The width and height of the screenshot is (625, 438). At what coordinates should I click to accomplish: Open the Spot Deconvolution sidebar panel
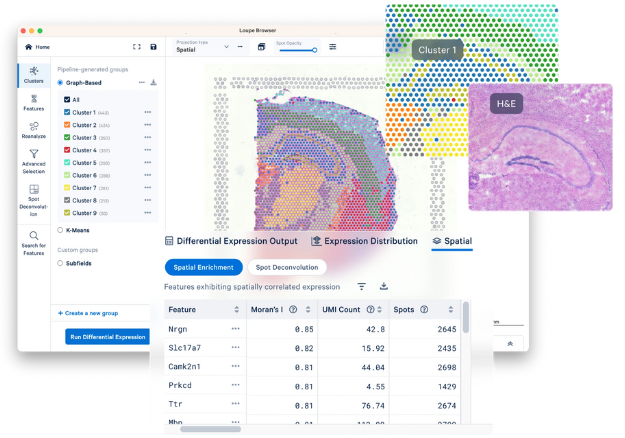pos(34,200)
